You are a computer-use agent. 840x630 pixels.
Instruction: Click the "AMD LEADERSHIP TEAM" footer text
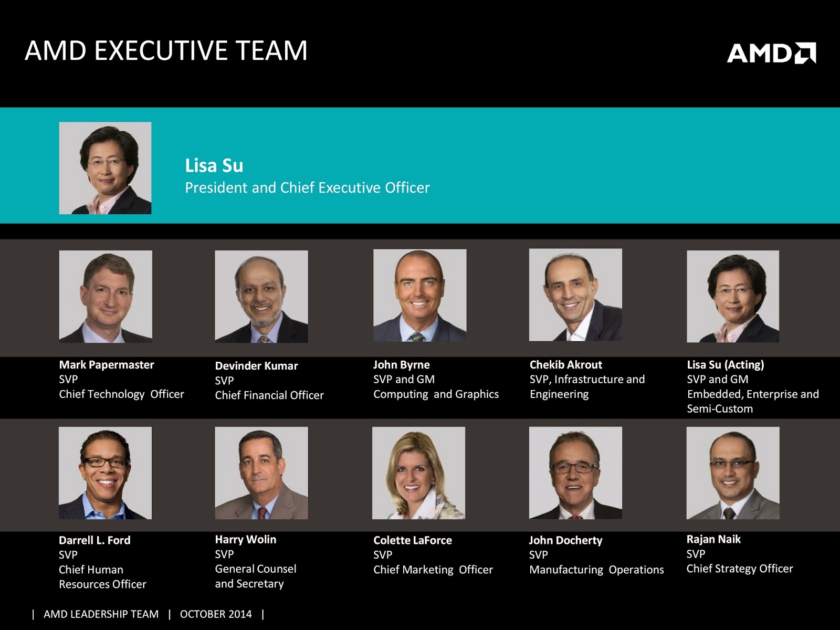tap(101, 614)
